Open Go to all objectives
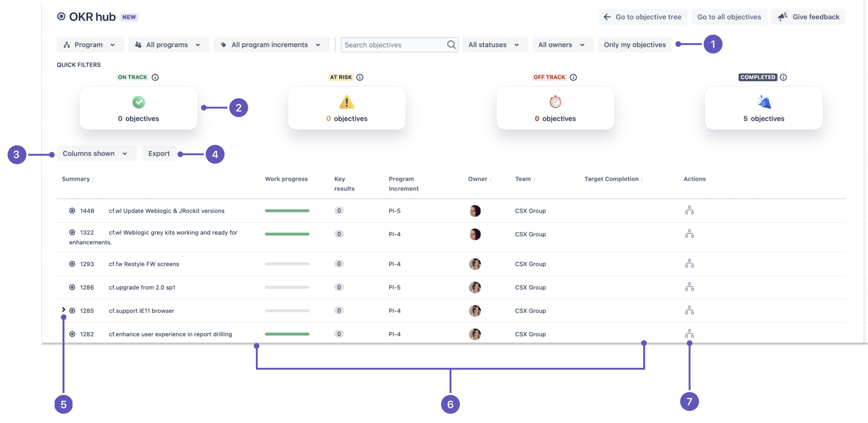This screenshot has height=423, width=868. [729, 16]
